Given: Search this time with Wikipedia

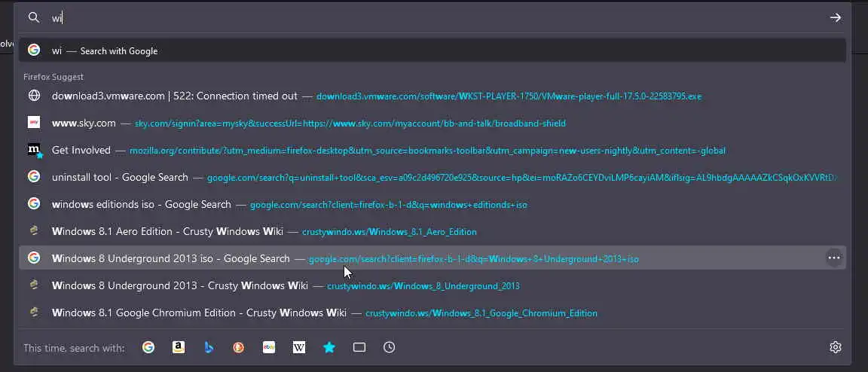Looking at the screenshot, I should (299, 347).
